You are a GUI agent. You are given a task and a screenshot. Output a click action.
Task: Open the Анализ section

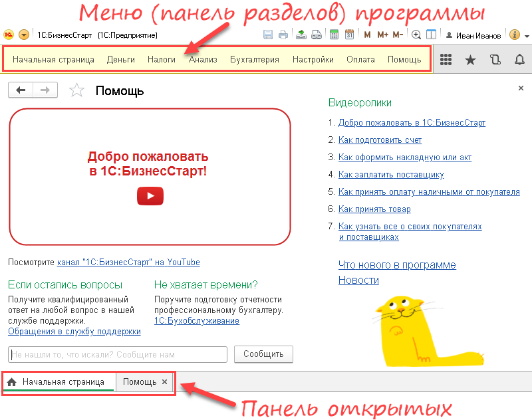(x=203, y=60)
